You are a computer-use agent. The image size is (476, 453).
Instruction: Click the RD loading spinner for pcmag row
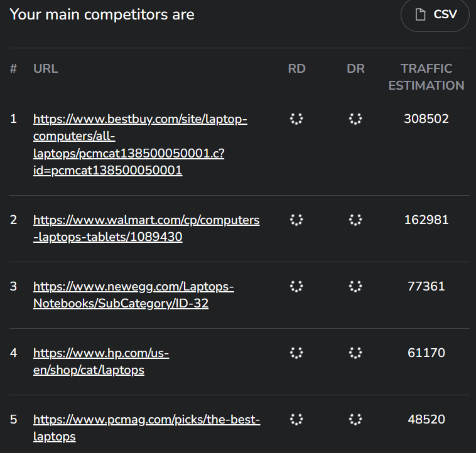click(296, 419)
